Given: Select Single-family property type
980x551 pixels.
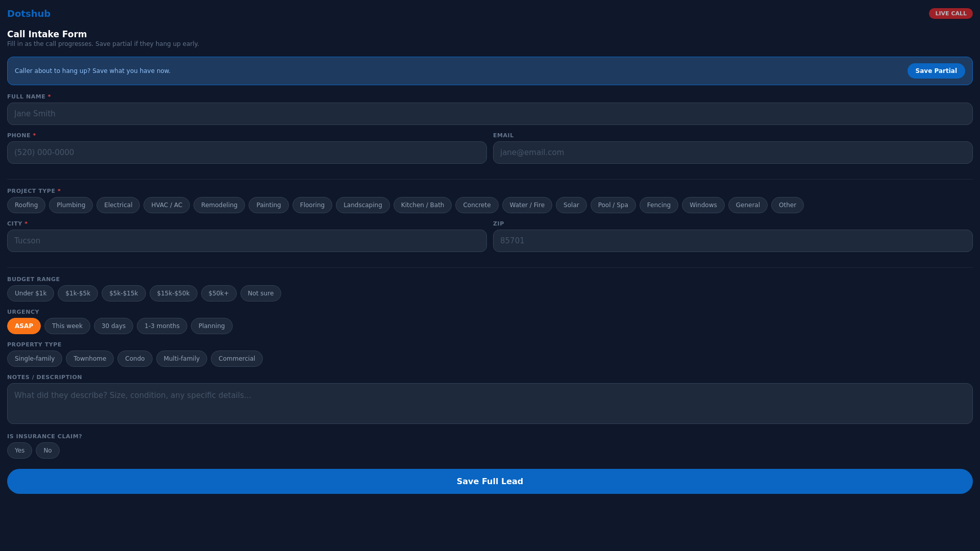Looking at the screenshot, I should tap(35, 359).
